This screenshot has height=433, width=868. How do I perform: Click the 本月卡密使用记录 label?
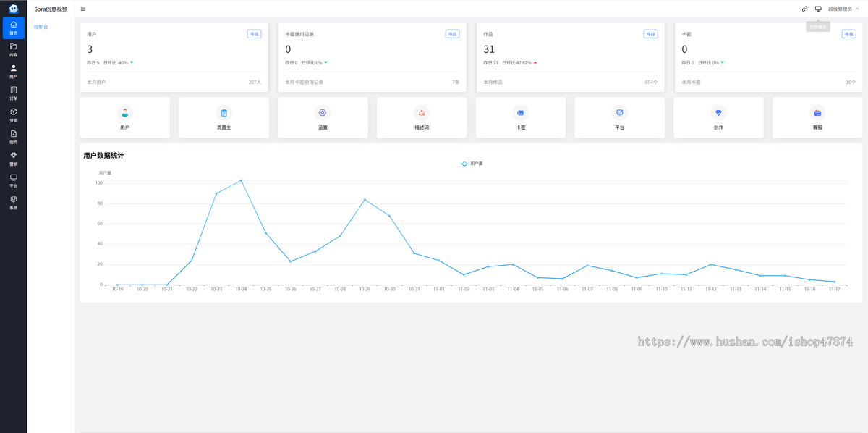(305, 83)
